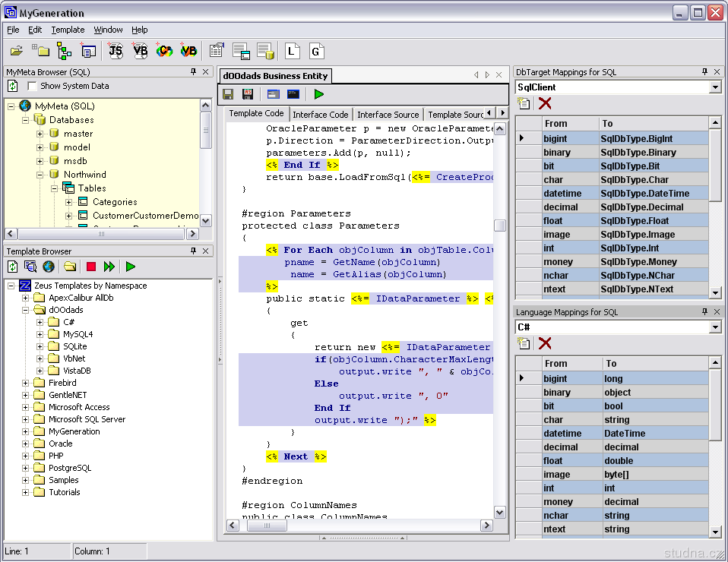Execute the dOOdads template with green play
The width and height of the screenshot is (728, 562).
tap(318, 94)
